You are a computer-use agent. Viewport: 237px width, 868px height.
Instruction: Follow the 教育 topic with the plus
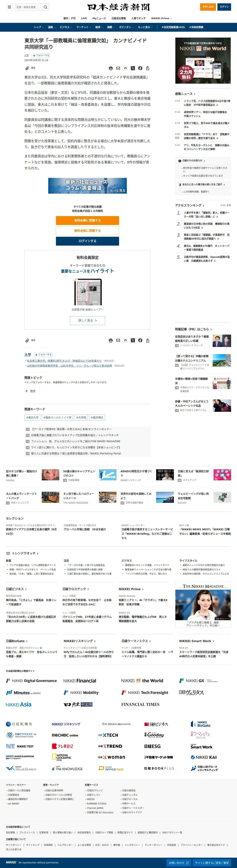[x=27, y=391]
